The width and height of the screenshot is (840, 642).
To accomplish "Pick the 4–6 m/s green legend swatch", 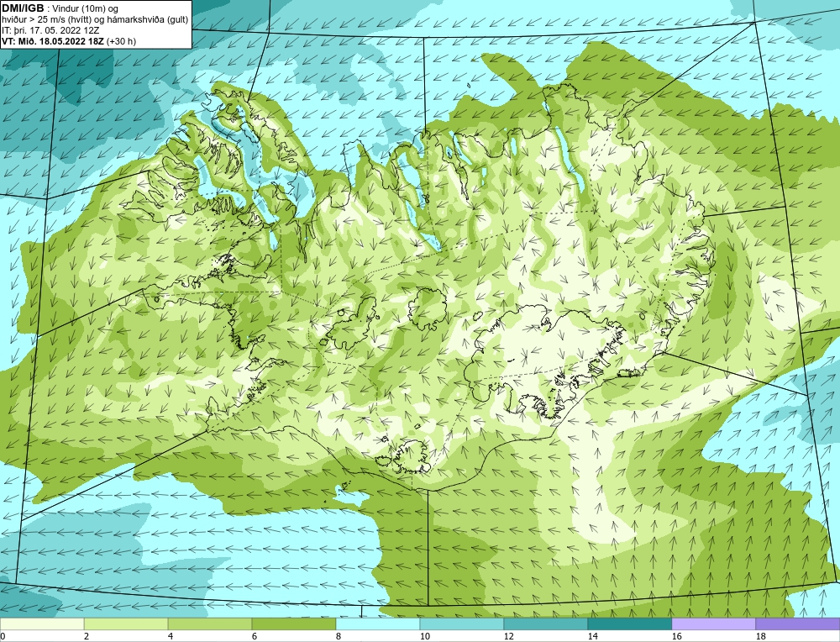I will point(210,624).
